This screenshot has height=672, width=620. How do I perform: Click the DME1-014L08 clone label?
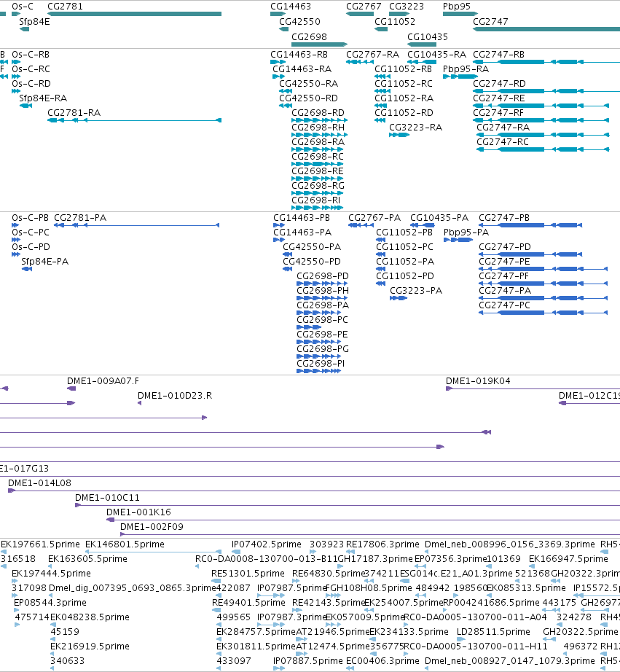click(x=39, y=483)
